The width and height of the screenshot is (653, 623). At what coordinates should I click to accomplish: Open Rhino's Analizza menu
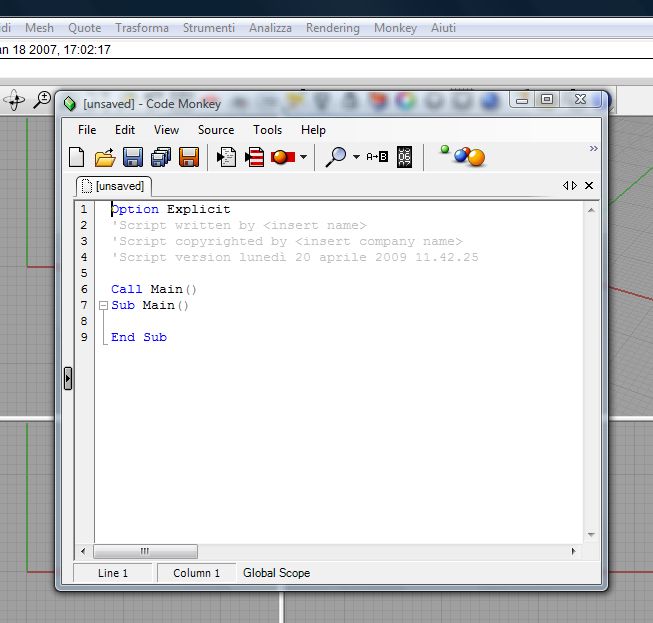[x=270, y=28]
